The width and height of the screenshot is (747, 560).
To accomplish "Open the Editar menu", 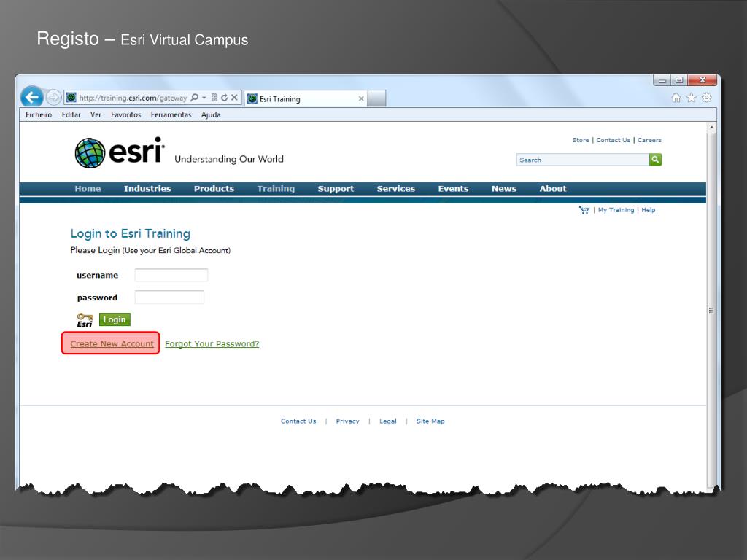I will coord(71,114).
